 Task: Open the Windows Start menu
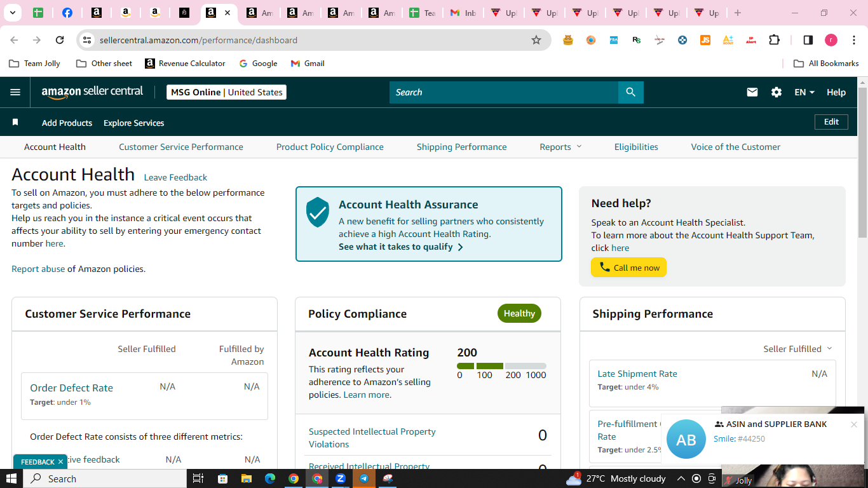coord(11,478)
